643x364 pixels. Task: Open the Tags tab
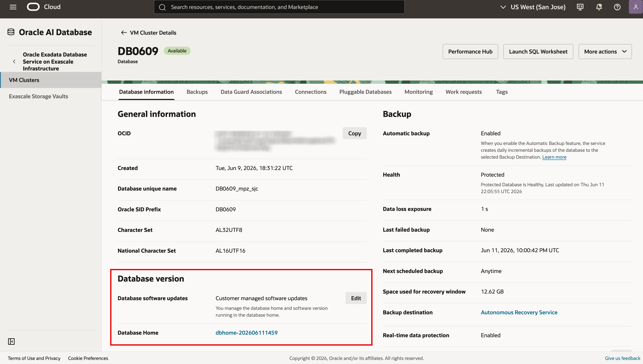tap(502, 92)
